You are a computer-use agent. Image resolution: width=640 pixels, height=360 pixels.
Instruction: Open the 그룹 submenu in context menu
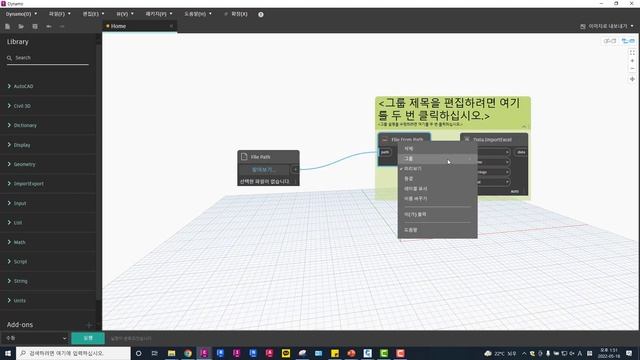437,158
